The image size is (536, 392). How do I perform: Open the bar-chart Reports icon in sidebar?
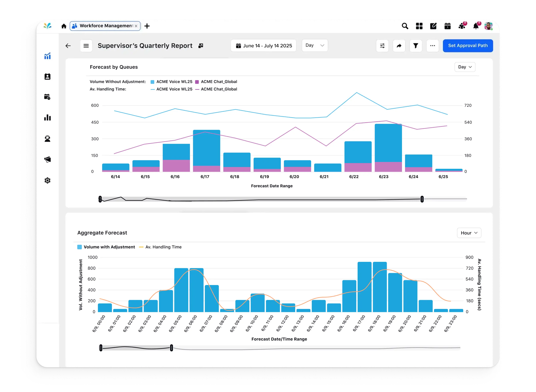tap(47, 118)
